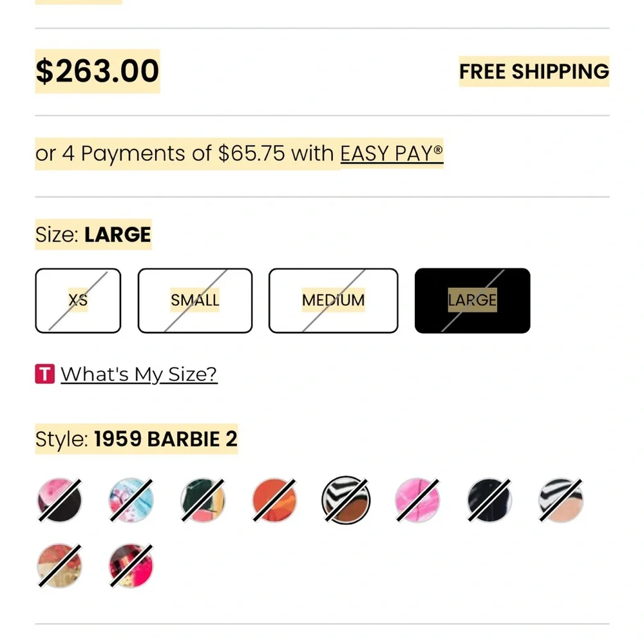This screenshot has width=644, height=644.
Task: Click the selected LARGE size button
Action: point(472,301)
